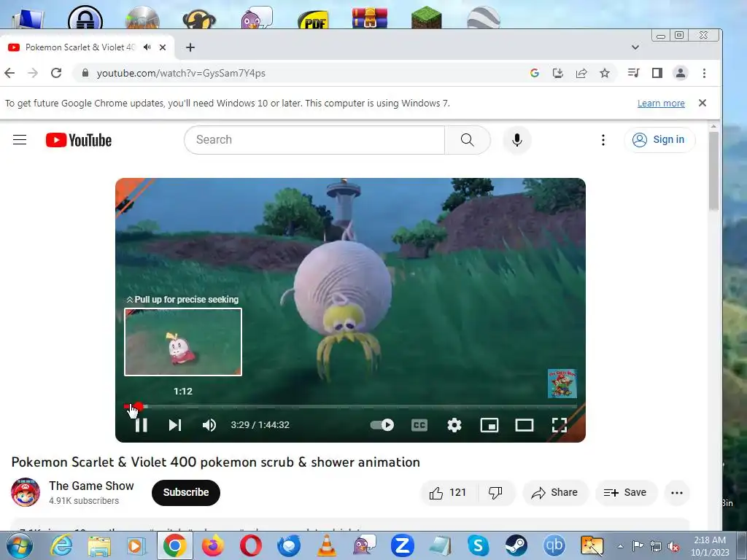Close the Pokemon Scarlet & Violet tab
The image size is (747, 560).
click(x=163, y=47)
